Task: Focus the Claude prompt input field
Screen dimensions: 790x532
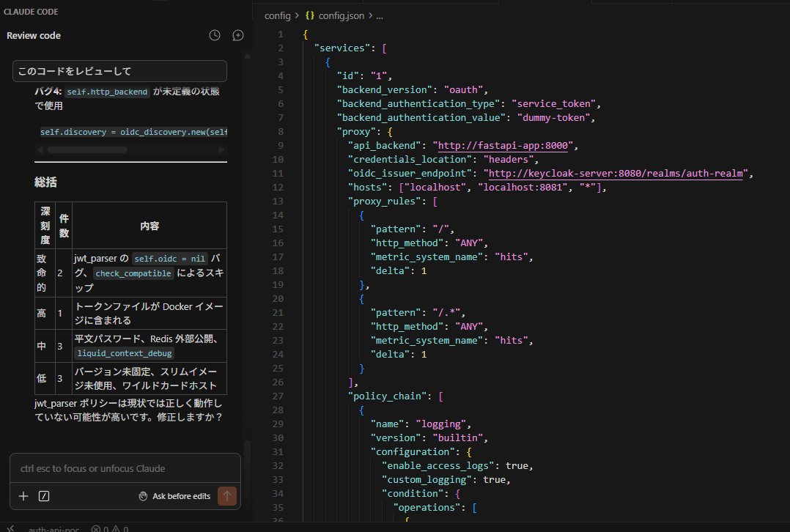Action: [125, 468]
